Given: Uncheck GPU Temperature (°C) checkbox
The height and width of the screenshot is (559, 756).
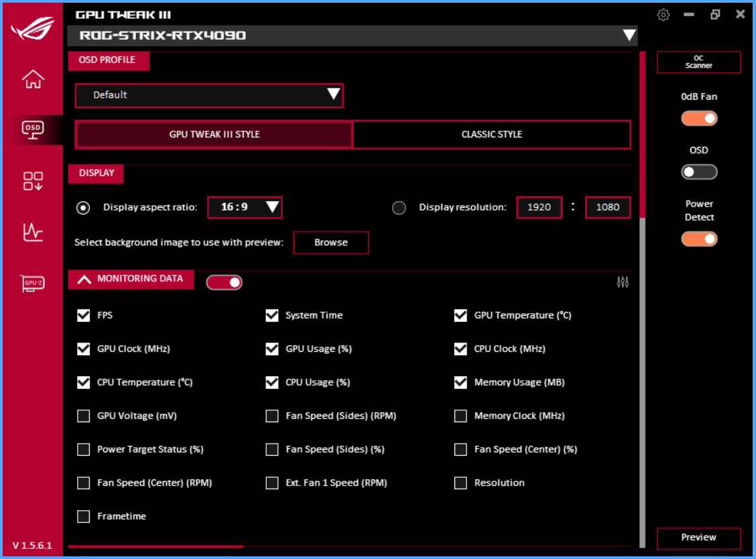Looking at the screenshot, I should pos(460,316).
